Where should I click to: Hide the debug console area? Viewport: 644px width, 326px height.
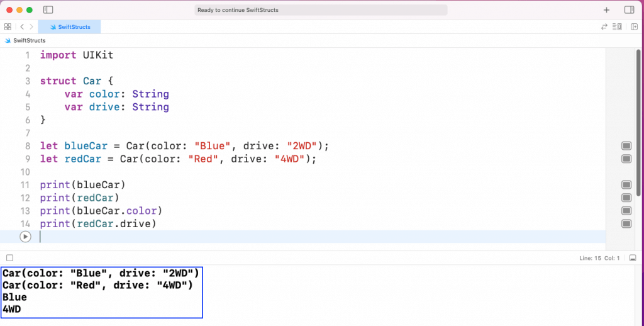click(x=633, y=258)
